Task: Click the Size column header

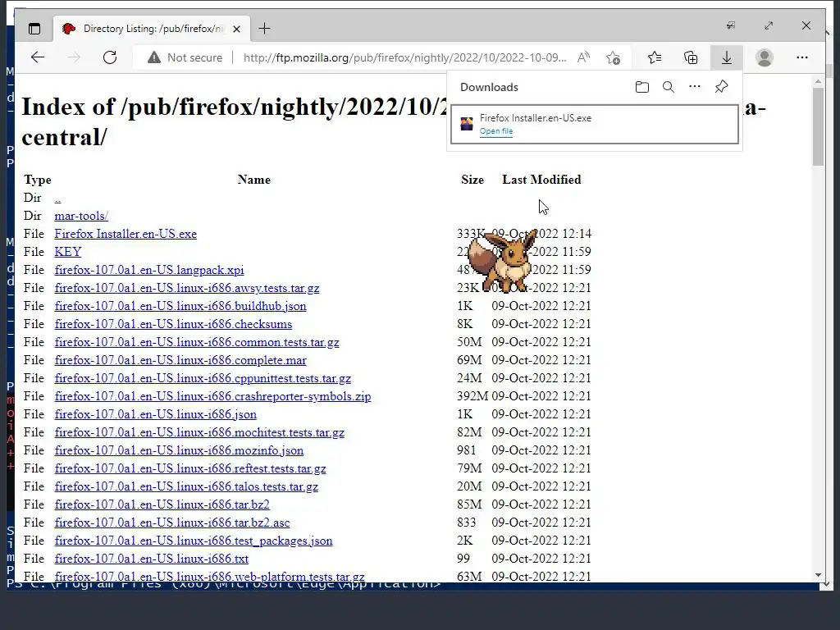Action: click(472, 180)
